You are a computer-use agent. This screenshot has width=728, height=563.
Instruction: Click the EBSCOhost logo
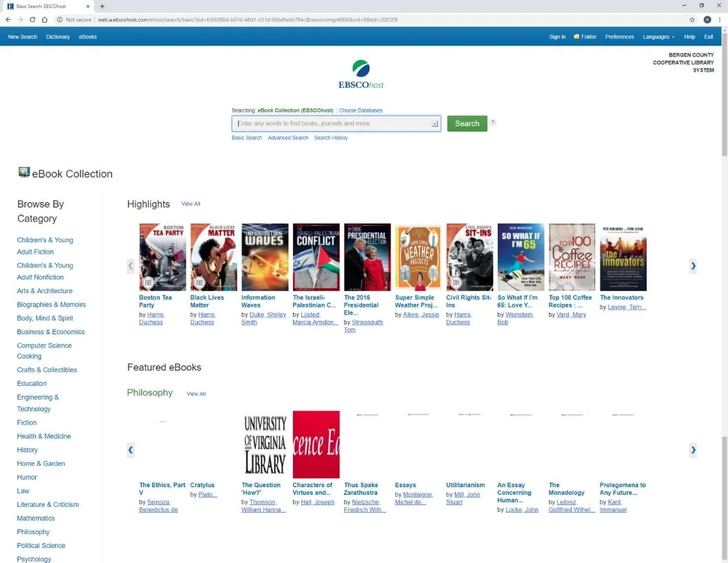(361, 75)
